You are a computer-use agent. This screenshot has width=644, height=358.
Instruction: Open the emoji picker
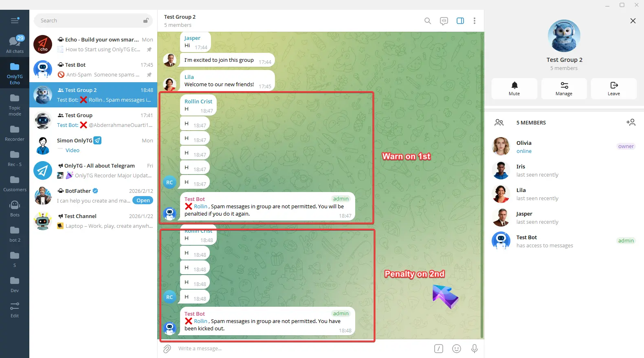pos(456,349)
